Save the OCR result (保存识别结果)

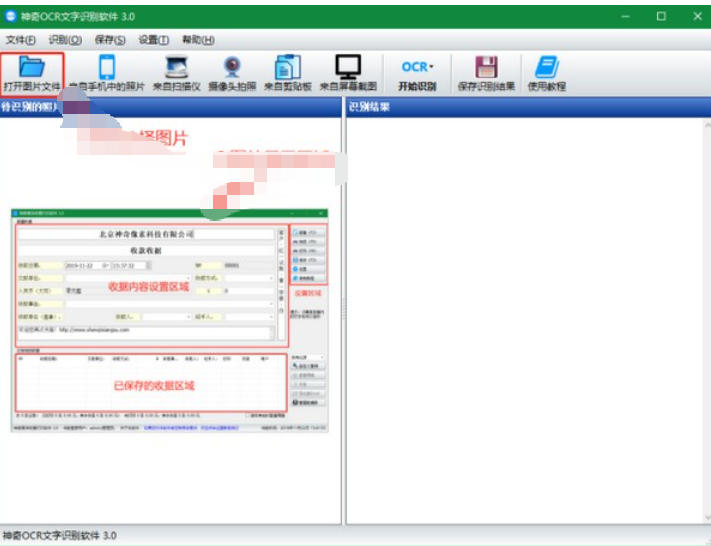coord(486,74)
